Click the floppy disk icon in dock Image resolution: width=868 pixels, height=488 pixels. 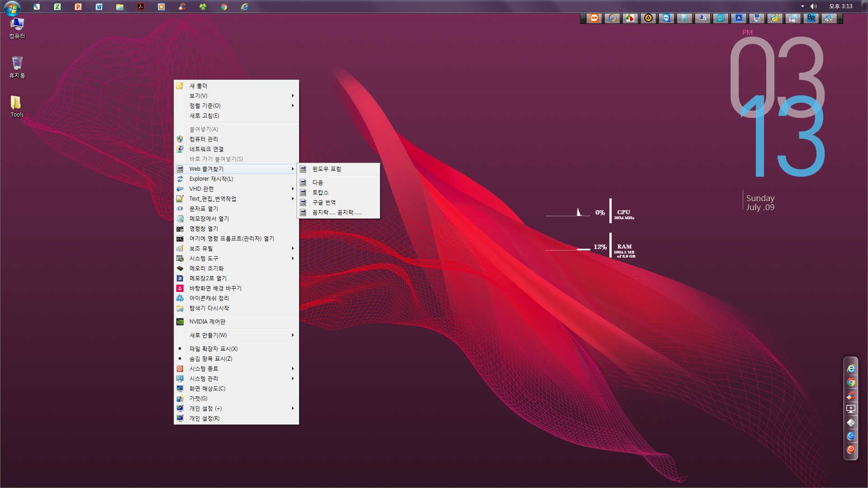tap(851, 422)
